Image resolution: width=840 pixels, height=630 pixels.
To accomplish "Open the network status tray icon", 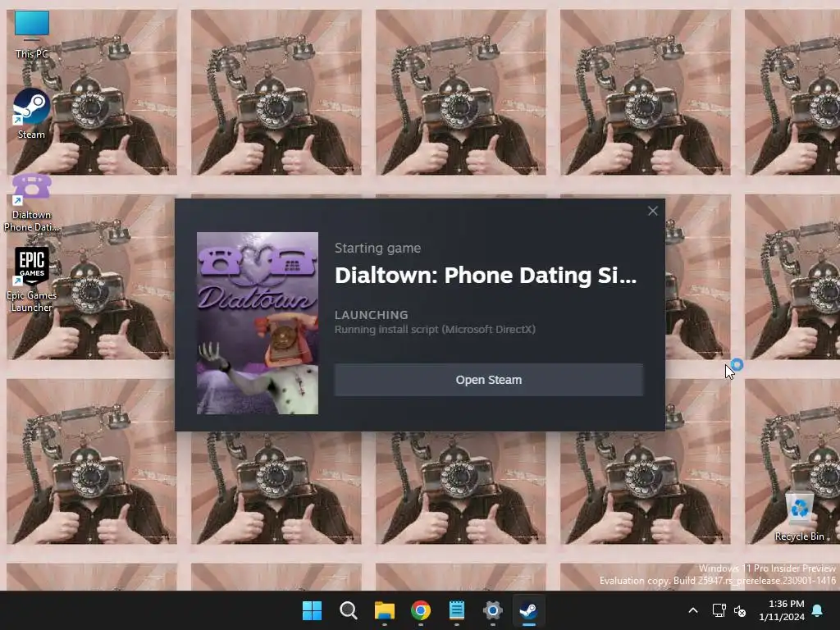I will pyautogui.click(x=719, y=610).
